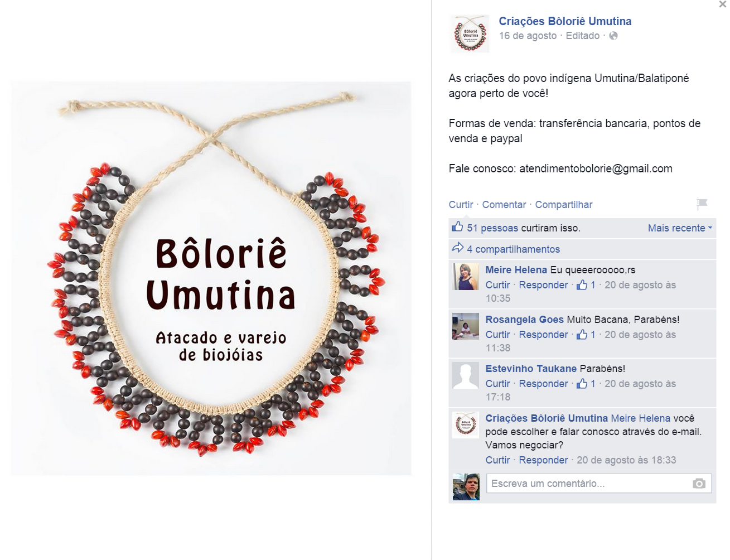The image size is (730, 560).
Task: Close the photo viewer with the X
Action: pyautogui.click(x=723, y=4)
